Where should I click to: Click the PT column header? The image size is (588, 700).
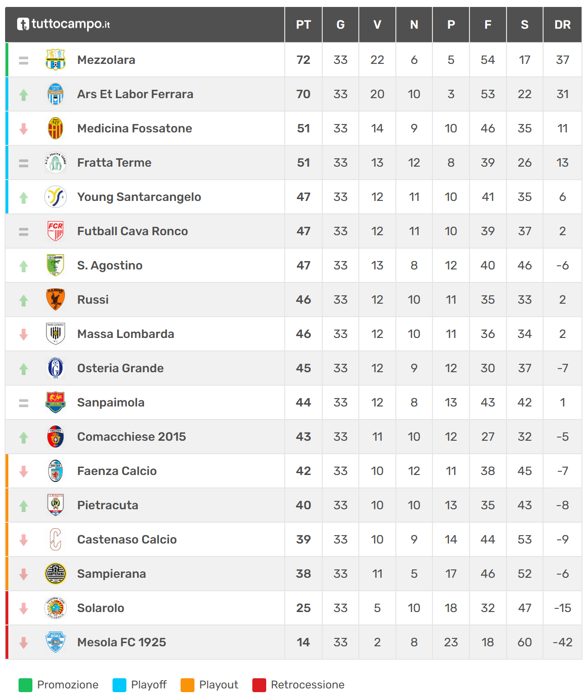303,25
